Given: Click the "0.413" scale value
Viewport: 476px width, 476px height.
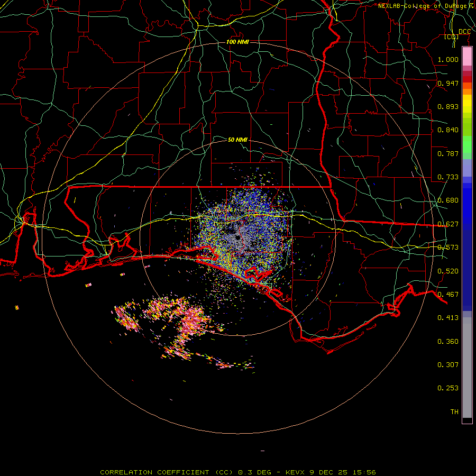Looking at the screenshot, I should tap(448, 318).
